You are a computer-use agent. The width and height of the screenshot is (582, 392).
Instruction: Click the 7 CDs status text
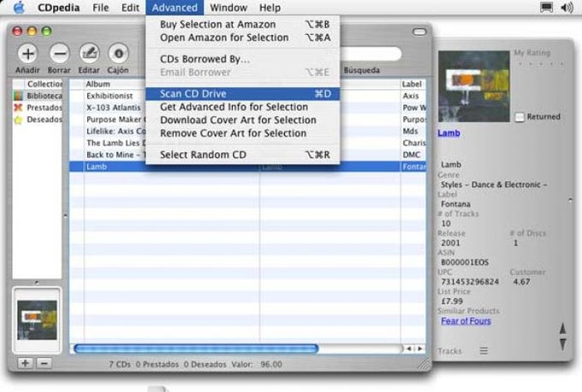tap(120, 364)
